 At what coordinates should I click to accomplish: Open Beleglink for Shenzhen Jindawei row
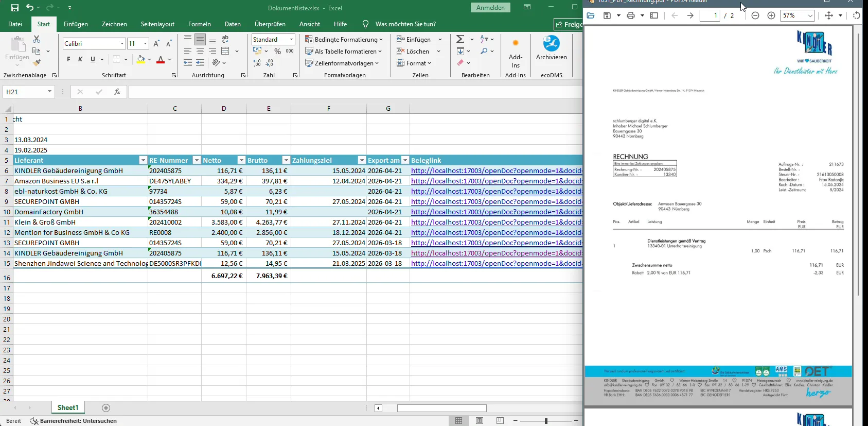tap(497, 263)
